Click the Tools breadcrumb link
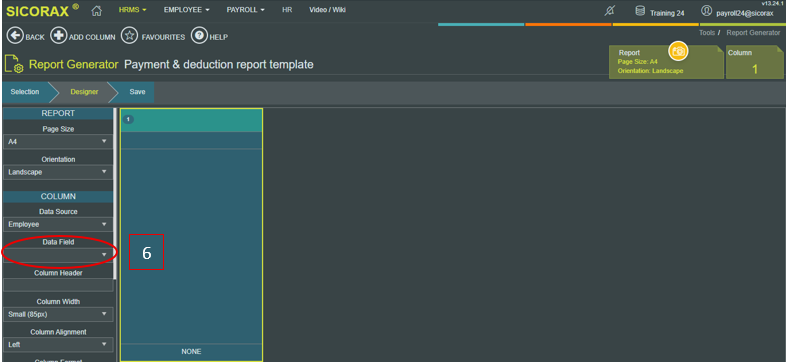The width and height of the screenshot is (787, 362). (707, 33)
